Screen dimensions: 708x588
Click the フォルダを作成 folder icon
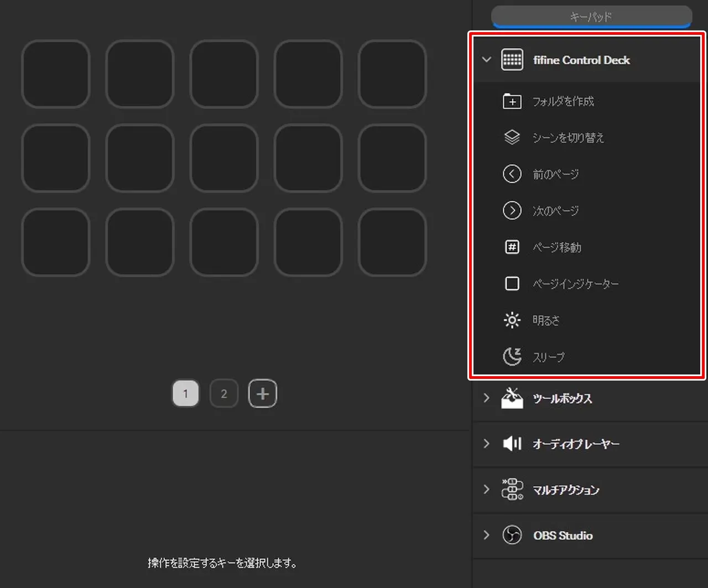512,101
